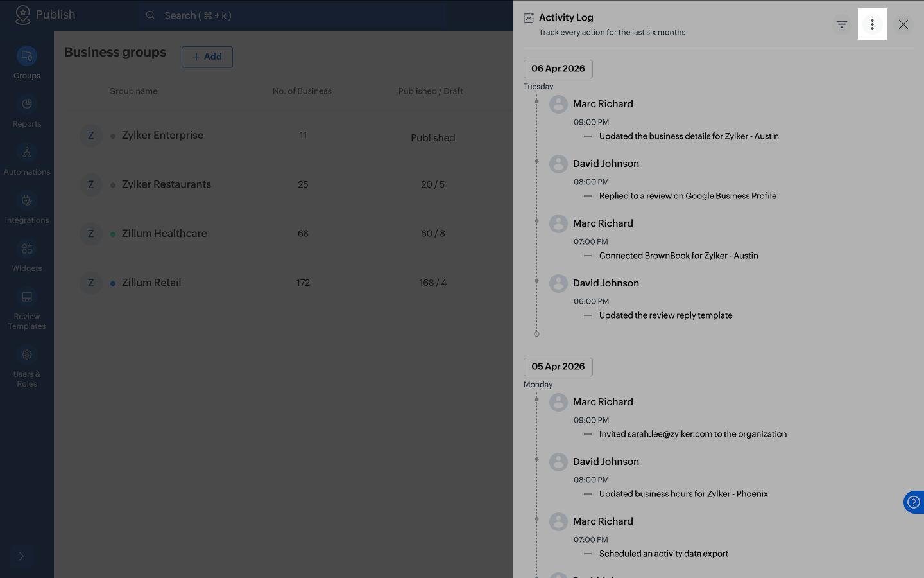Select the 05 Apr 2026 date label

(x=558, y=367)
